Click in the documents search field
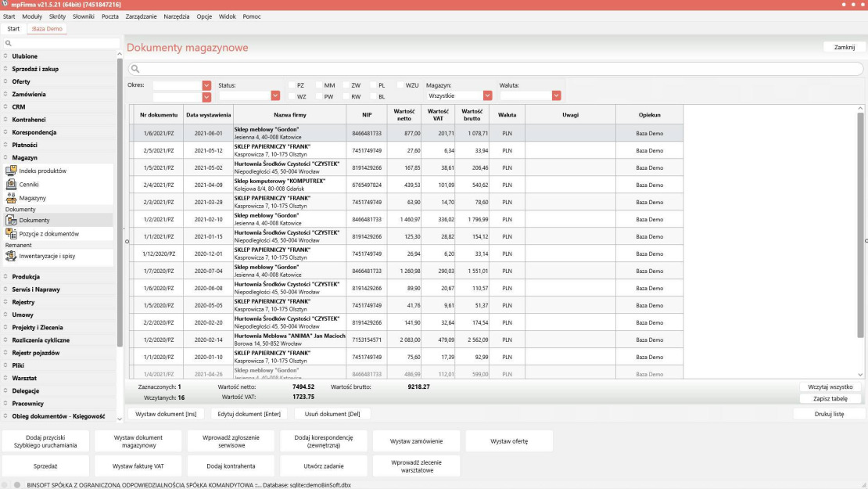The width and height of the screenshot is (868, 489). [x=496, y=69]
